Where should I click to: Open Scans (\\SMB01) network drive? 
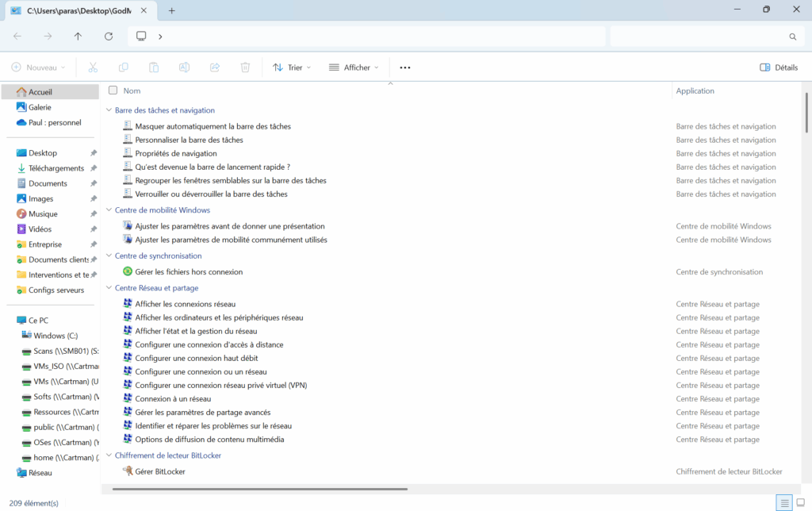60,351
